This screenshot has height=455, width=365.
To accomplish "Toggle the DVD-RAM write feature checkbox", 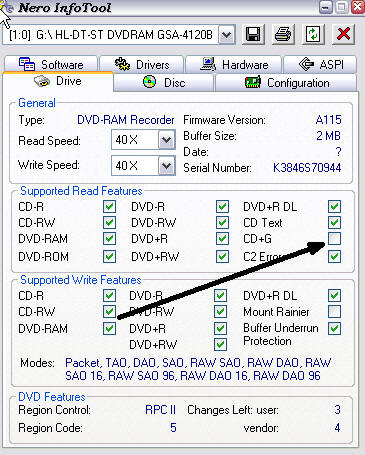I will [109, 328].
